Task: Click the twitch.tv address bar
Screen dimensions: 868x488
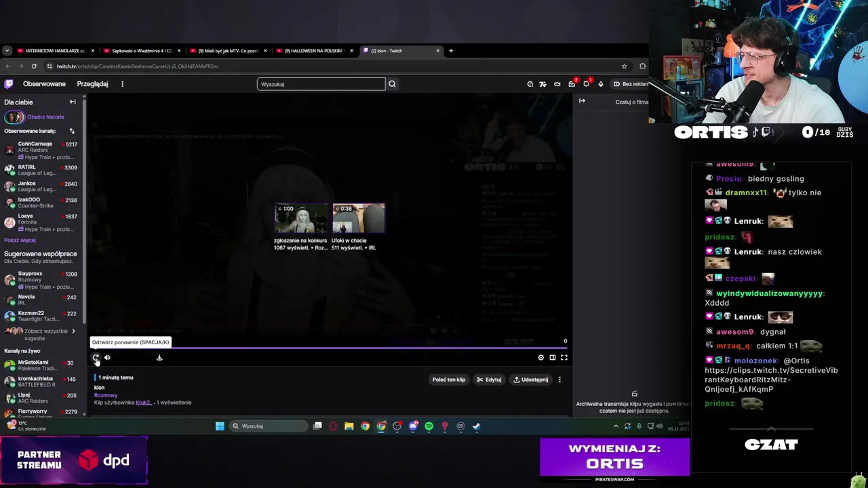Action: pos(332,66)
